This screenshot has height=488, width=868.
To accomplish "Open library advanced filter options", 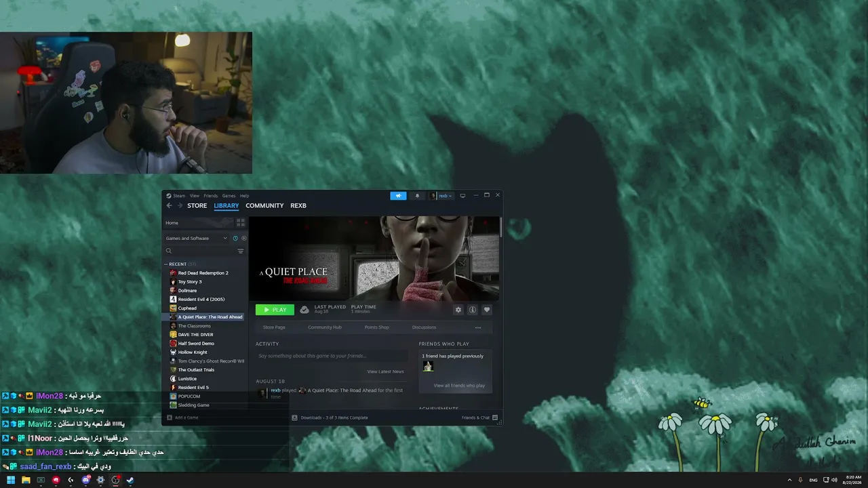I will point(241,251).
